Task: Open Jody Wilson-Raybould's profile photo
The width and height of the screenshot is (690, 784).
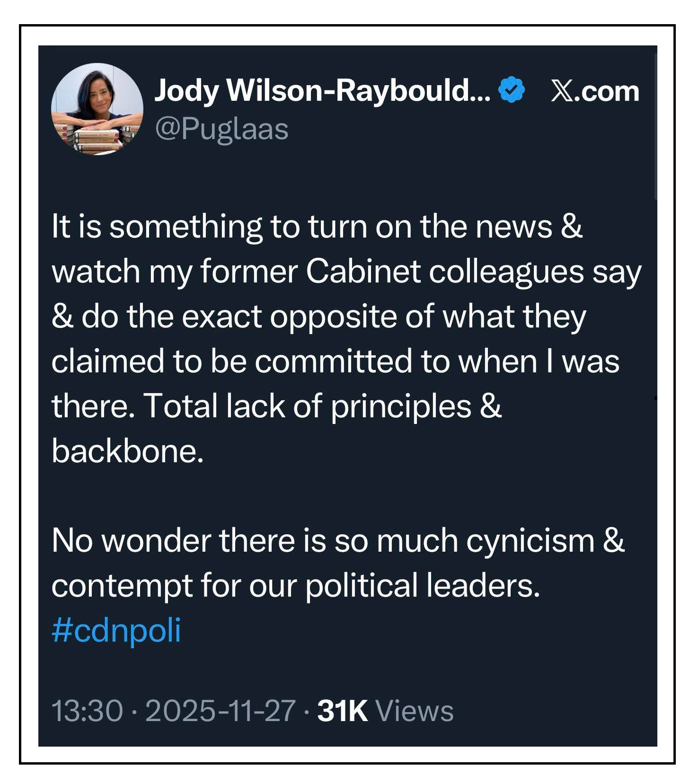Action: (x=97, y=109)
